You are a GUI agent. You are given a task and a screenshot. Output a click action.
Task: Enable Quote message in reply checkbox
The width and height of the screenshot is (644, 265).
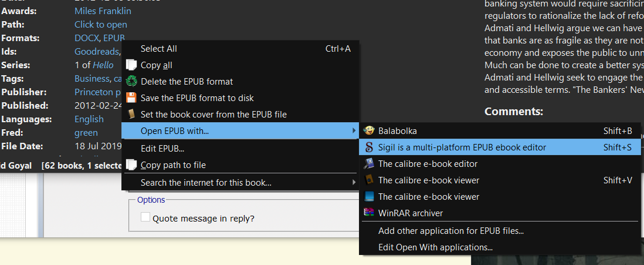coord(145,218)
